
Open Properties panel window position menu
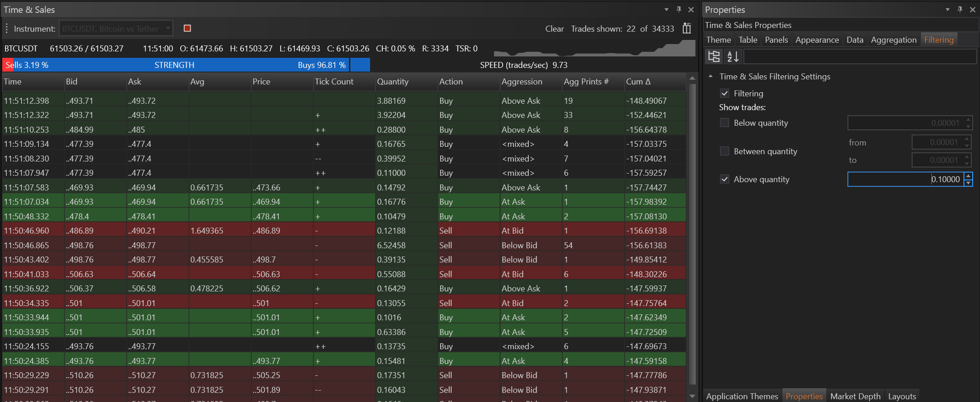pos(947,10)
